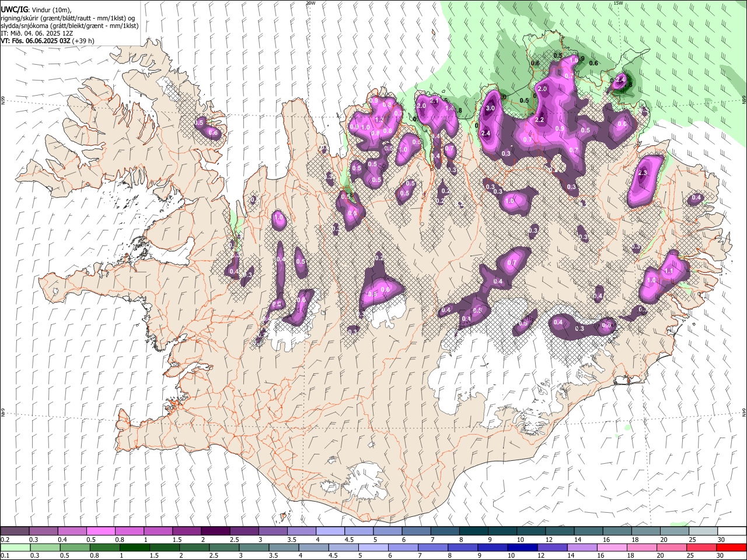Click the '2.2' precipitation value in the north
Viewport: 747px width, 560px height.
540,120
